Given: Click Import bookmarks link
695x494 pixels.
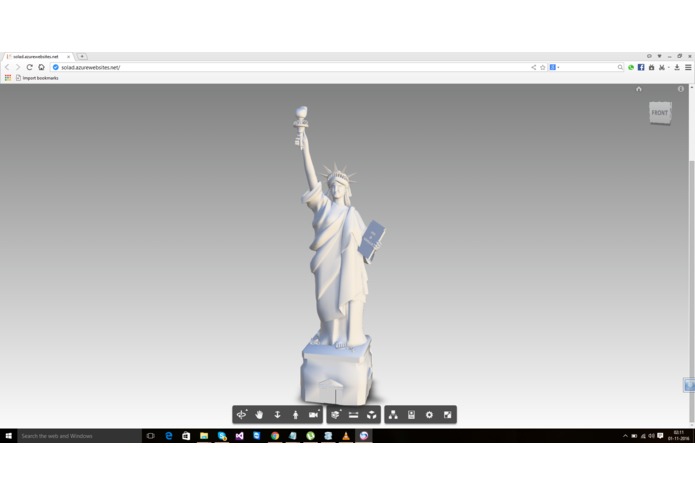Looking at the screenshot, I should (37, 78).
